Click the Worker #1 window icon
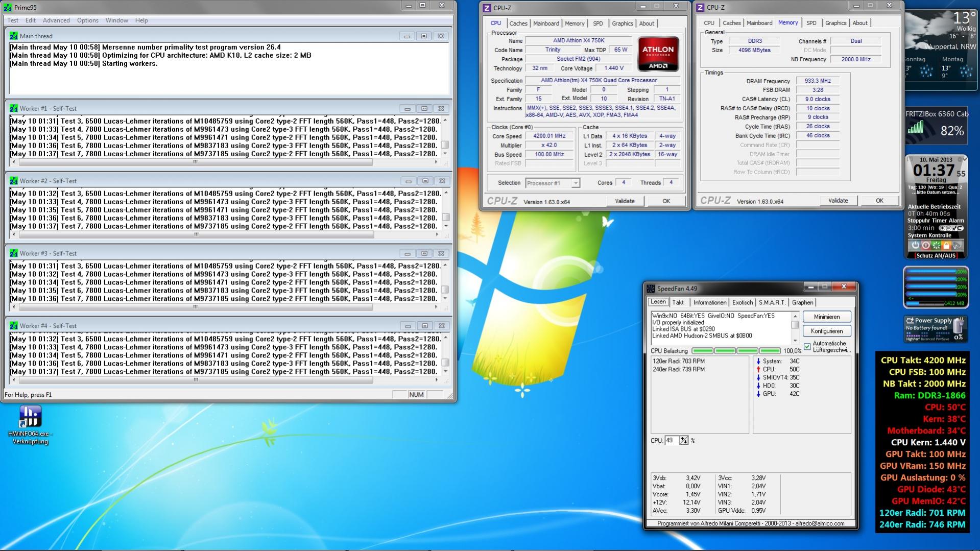 point(14,109)
